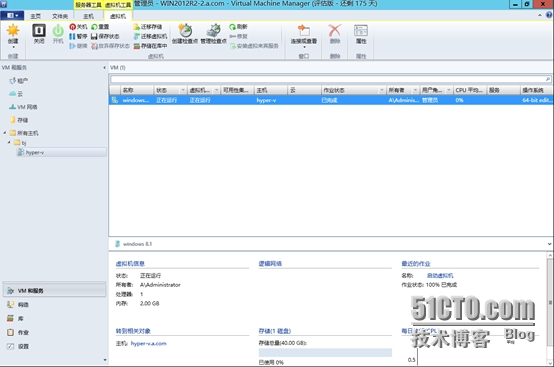This screenshot has width=554, height=367.
Task: Click the 继续 resume icon
Action: coord(72,46)
